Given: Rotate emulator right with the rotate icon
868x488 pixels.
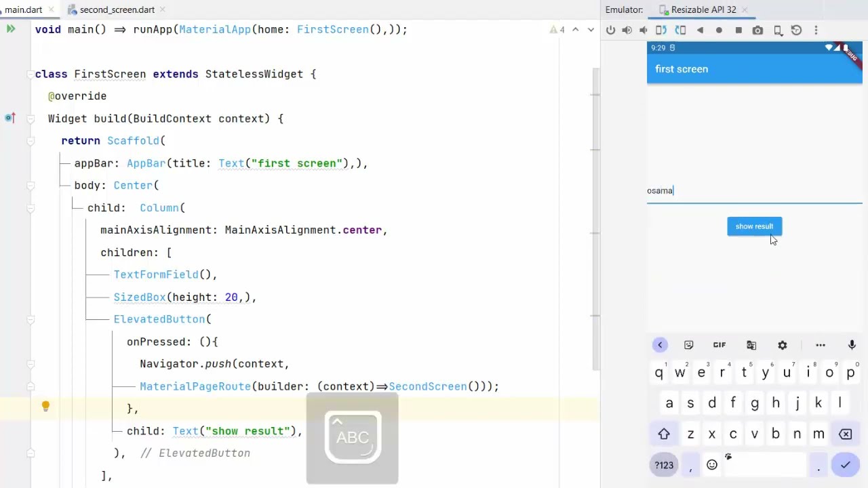Looking at the screenshot, I should point(681,30).
